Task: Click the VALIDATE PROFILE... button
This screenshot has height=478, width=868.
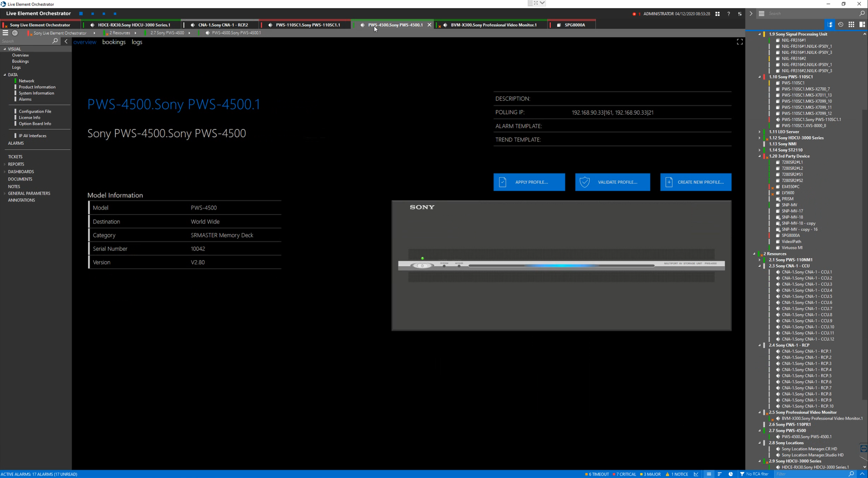Action: 613,182
